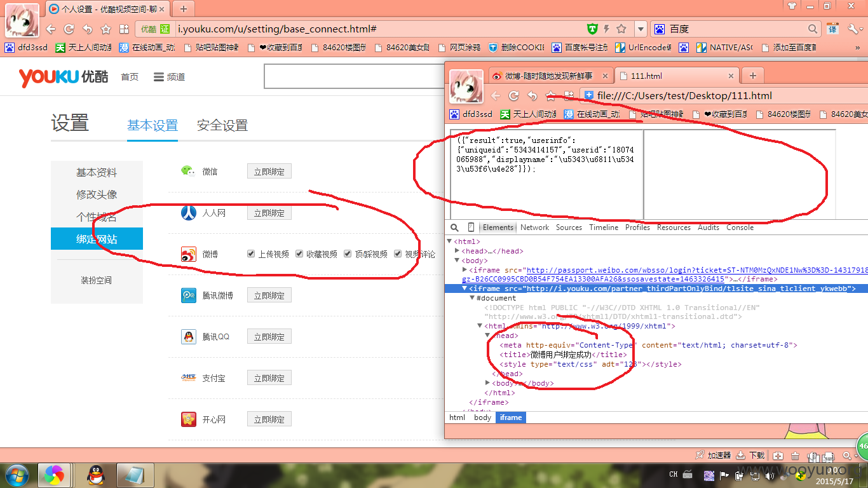
Task: Click the volume icon in system tray
Action: coord(770,475)
